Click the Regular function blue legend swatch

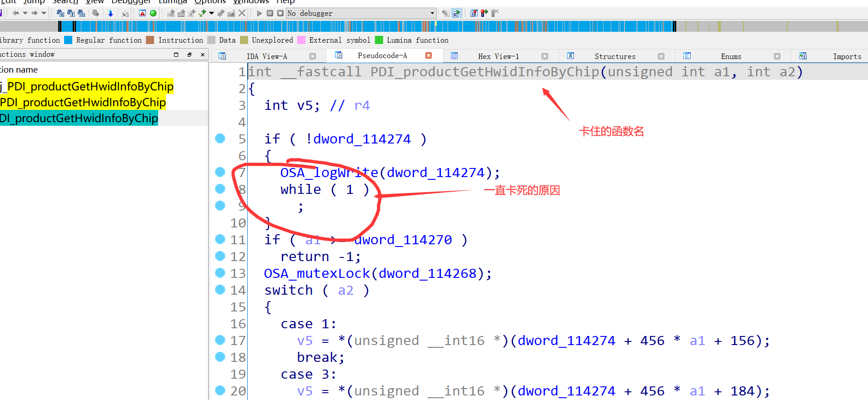68,40
